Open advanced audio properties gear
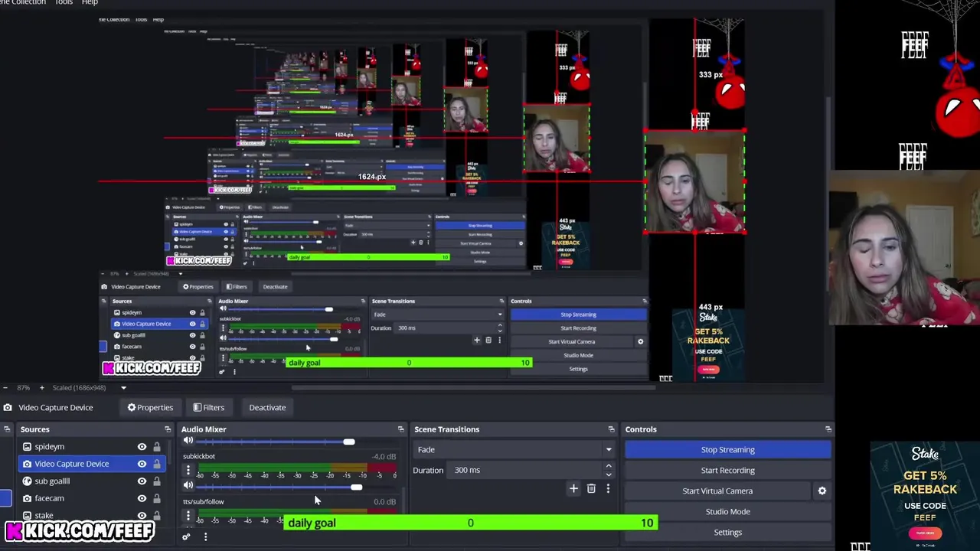The image size is (980, 551). [185, 536]
